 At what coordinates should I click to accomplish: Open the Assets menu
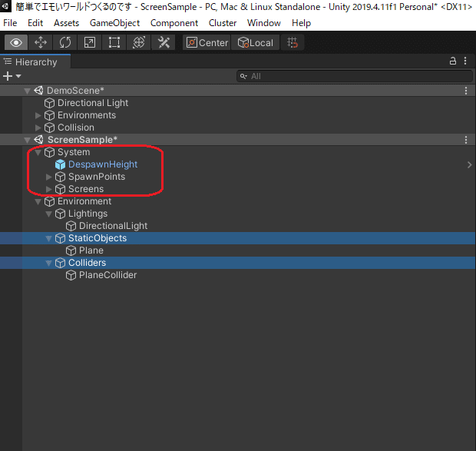(67, 23)
